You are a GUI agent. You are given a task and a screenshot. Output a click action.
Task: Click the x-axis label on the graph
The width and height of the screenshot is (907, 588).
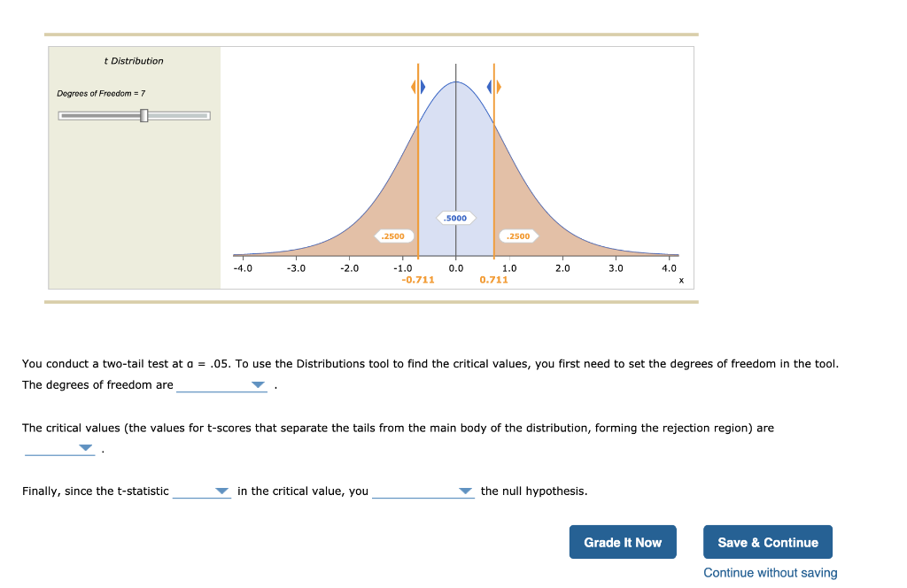coord(681,280)
